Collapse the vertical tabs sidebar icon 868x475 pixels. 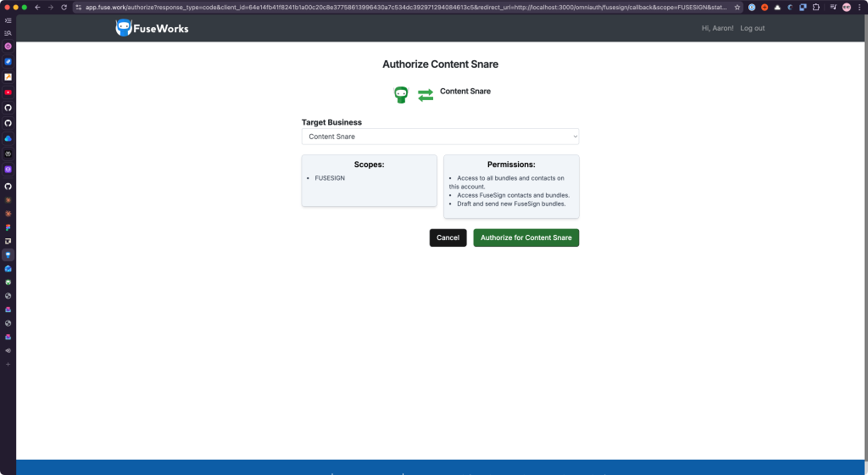(8, 20)
